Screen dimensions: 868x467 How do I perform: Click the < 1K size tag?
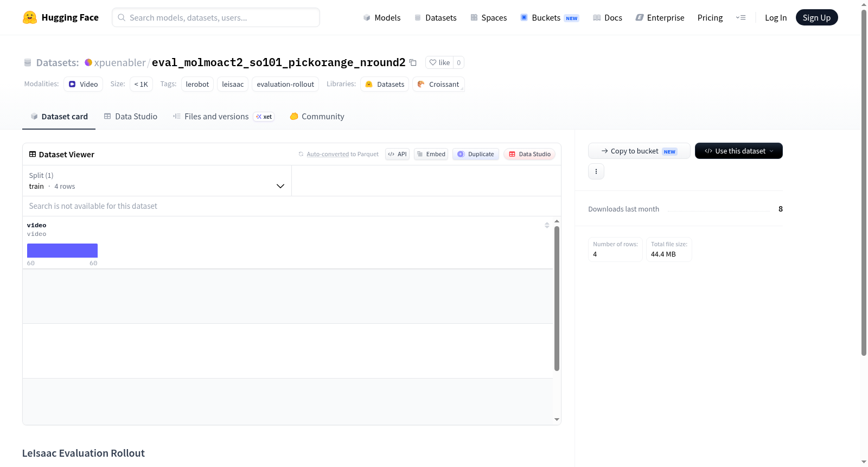[141, 84]
